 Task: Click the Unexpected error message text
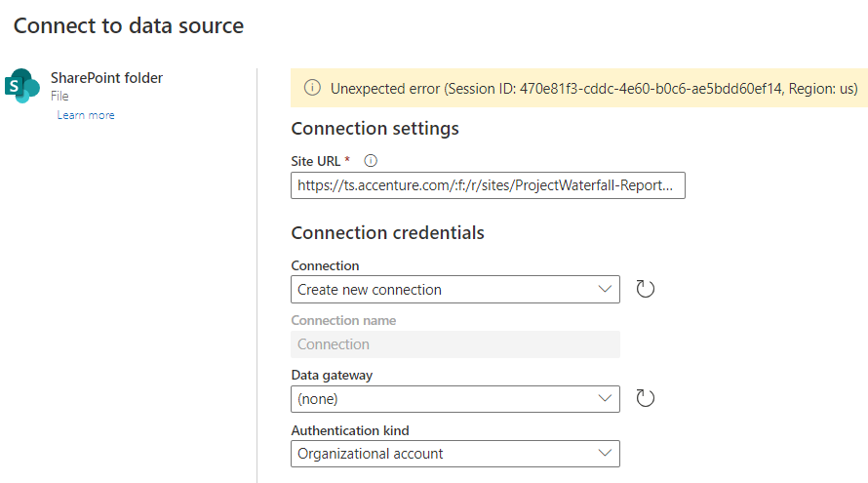pos(594,89)
